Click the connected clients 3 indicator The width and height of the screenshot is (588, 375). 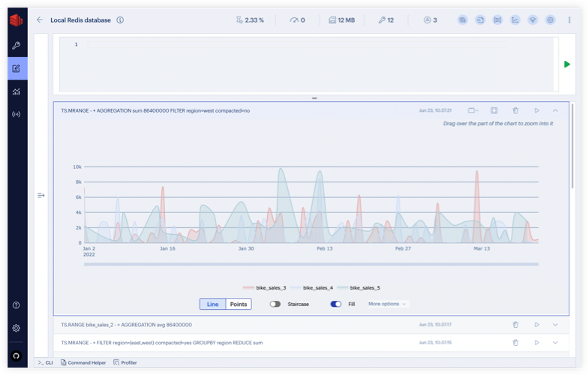point(430,20)
